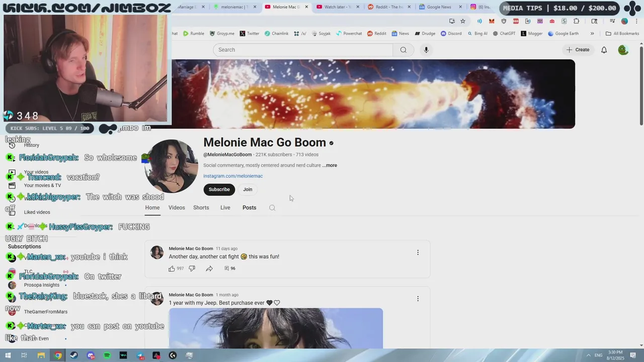The image size is (644, 362).
Task: Open the YouTube account avatar menu
Action: click(623, 50)
